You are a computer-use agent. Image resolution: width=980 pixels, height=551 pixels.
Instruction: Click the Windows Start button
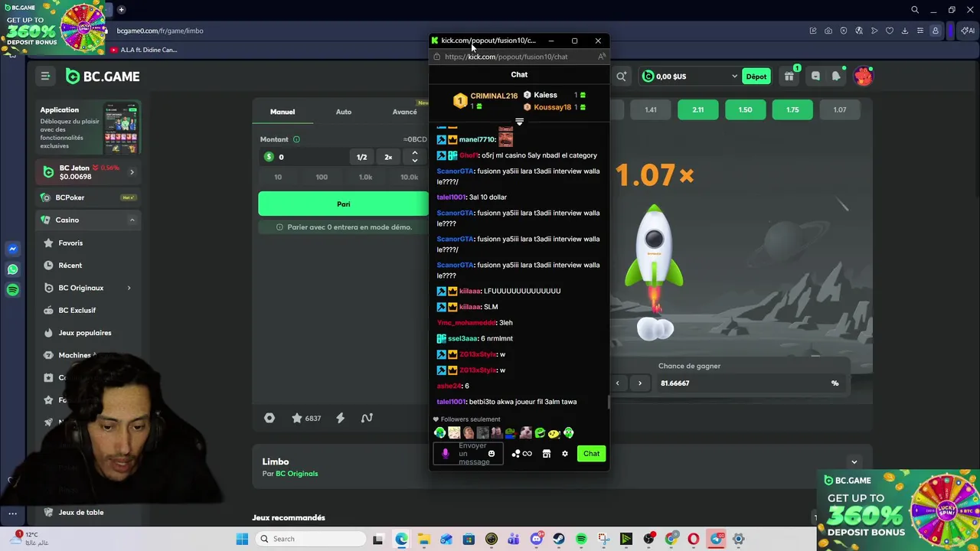coord(242,539)
